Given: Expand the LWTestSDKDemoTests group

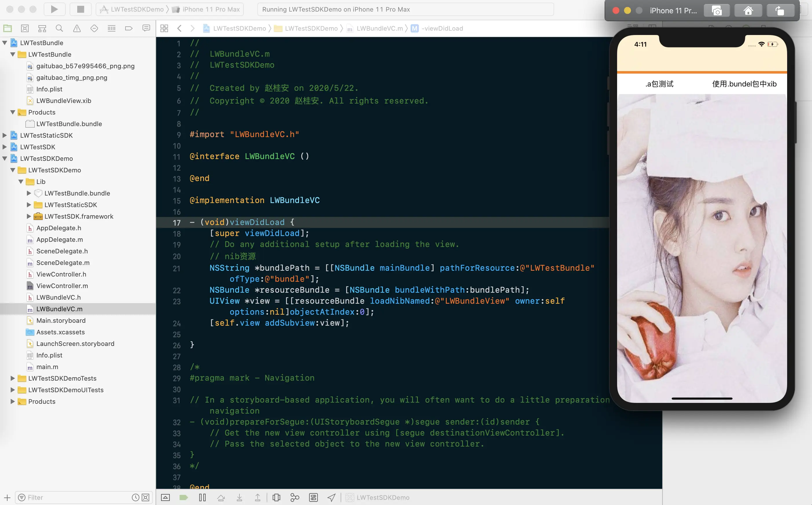Looking at the screenshot, I should point(12,378).
